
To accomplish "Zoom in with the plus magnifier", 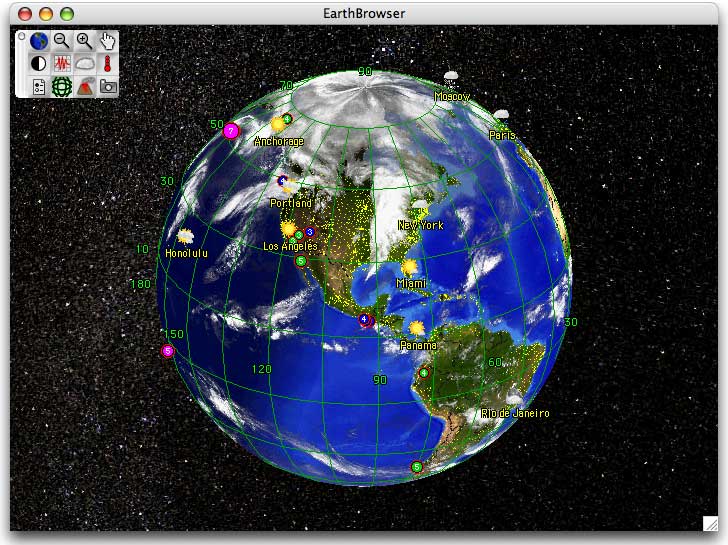I will pyautogui.click(x=85, y=41).
